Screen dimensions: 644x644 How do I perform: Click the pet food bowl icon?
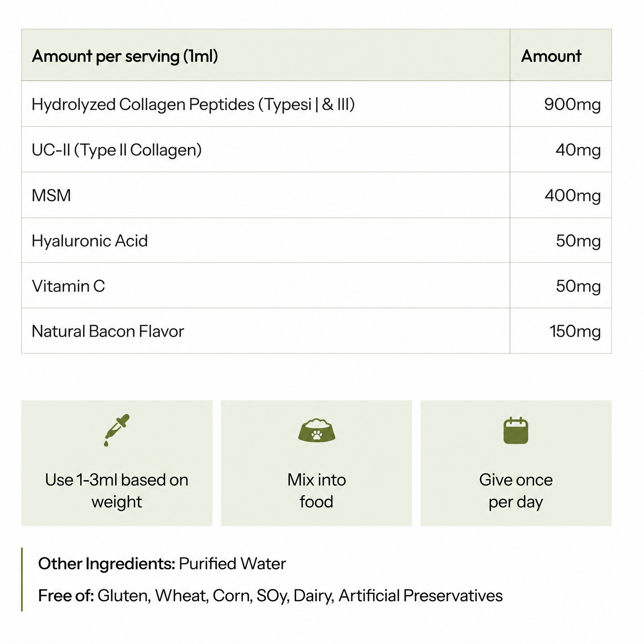[316, 430]
